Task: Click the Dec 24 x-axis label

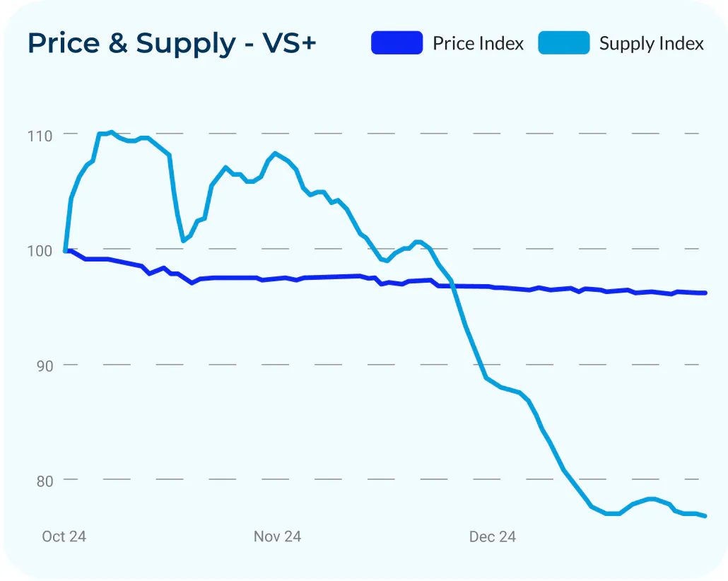Action: pos(492,536)
